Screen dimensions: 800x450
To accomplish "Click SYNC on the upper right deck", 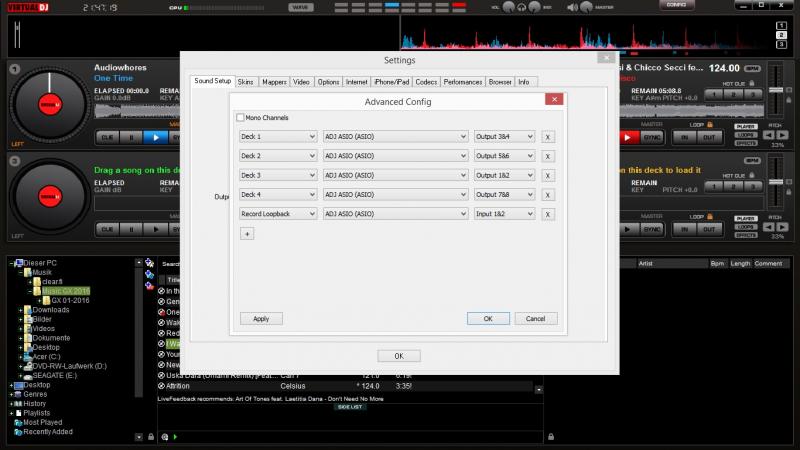I will click(652, 137).
